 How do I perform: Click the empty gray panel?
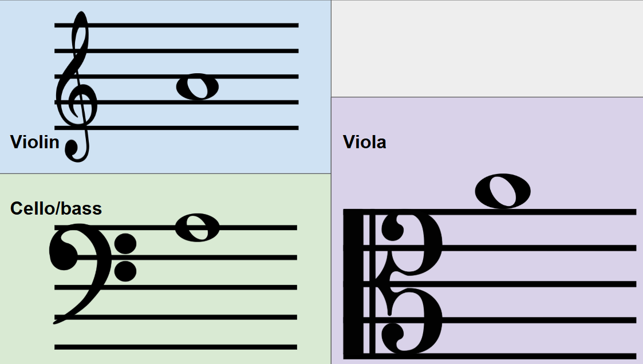pyautogui.click(x=487, y=49)
